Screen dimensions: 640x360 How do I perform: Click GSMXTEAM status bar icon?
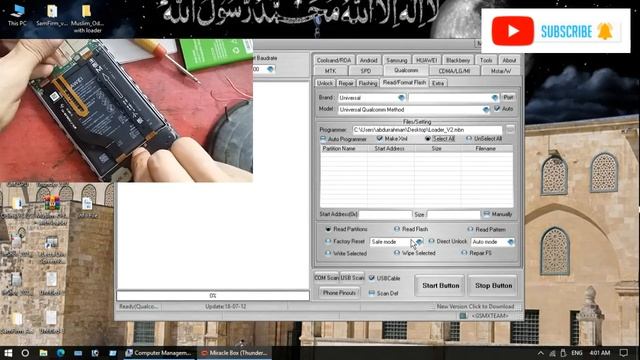pos(463,316)
